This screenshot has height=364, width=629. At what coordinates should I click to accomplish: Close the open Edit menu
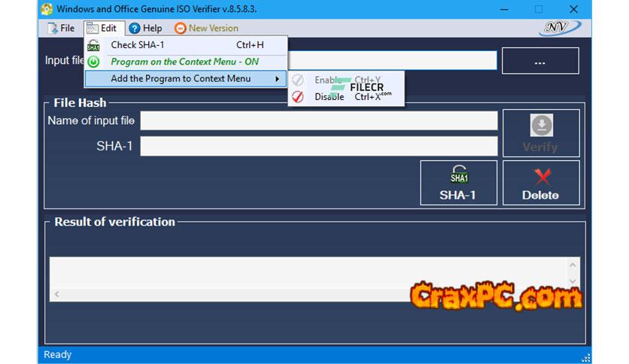coord(105,28)
